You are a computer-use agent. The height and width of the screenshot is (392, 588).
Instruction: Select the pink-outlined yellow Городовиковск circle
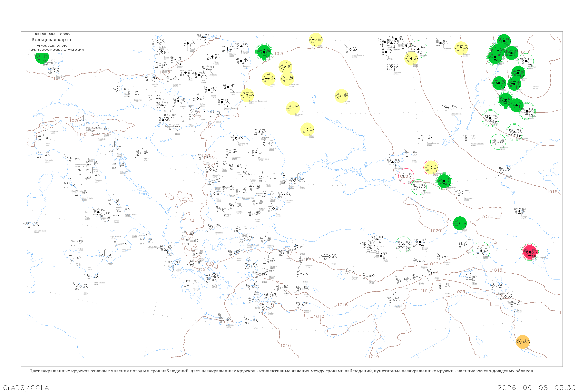coord(431,168)
